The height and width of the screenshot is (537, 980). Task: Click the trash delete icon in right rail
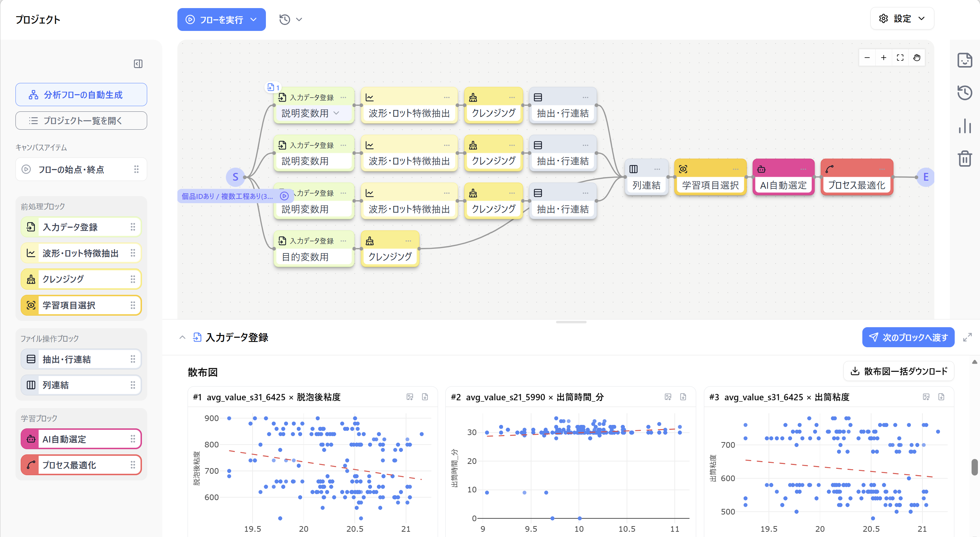pos(965,158)
